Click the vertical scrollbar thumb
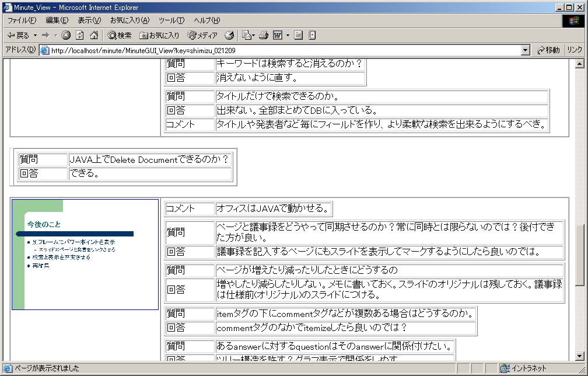 point(579,255)
